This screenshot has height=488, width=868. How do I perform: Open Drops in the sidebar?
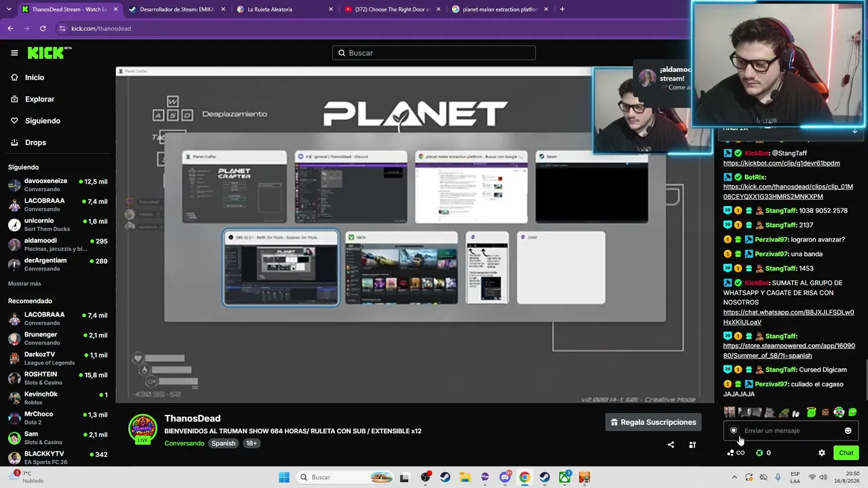click(x=36, y=142)
